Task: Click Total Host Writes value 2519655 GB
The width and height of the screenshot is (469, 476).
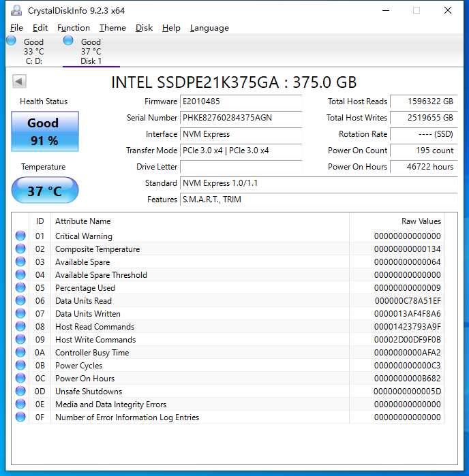Action: (x=424, y=118)
